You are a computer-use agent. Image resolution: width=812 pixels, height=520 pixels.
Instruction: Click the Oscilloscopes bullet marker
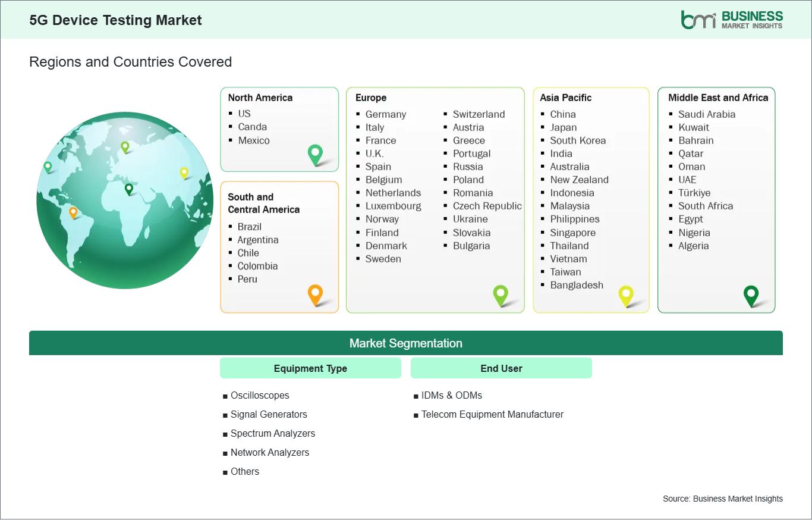click(x=225, y=395)
